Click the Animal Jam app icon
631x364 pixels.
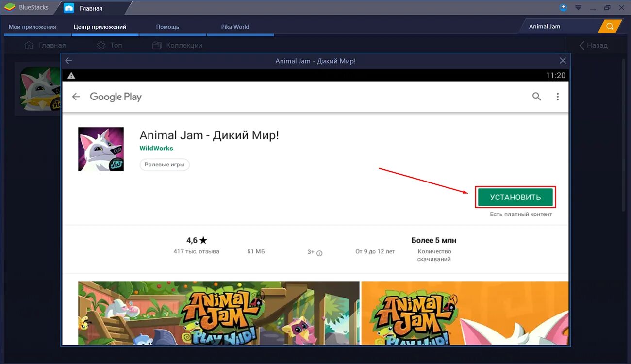pos(101,149)
